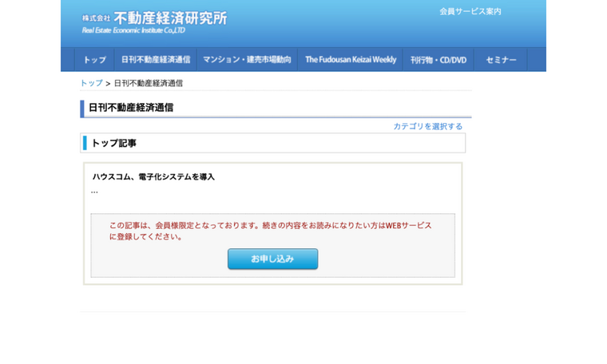The image size is (607, 364).
Task: Open 日刊不動産経済通信 navigation menu item
Action: [156, 60]
